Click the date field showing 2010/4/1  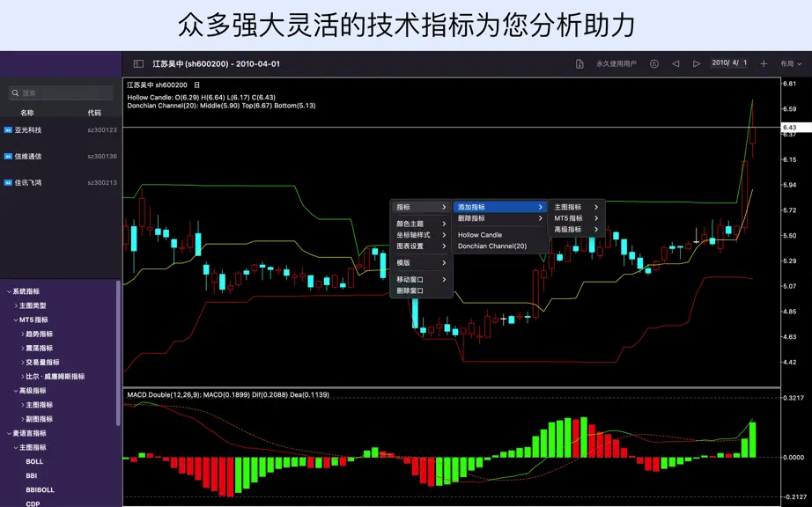pos(729,63)
